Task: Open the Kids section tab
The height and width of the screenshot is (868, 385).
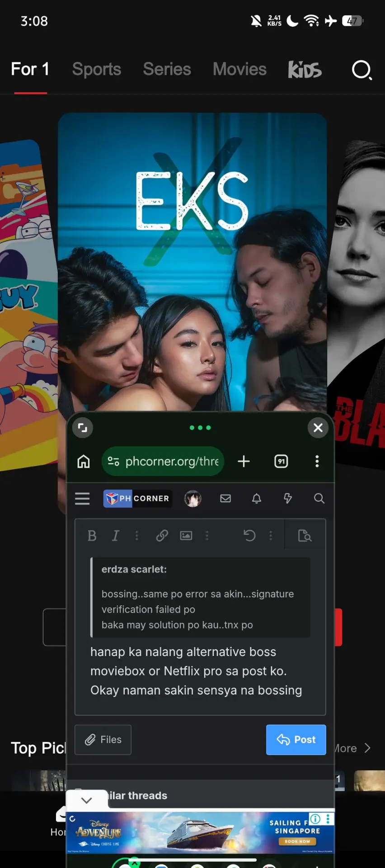Action: tap(305, 70)
